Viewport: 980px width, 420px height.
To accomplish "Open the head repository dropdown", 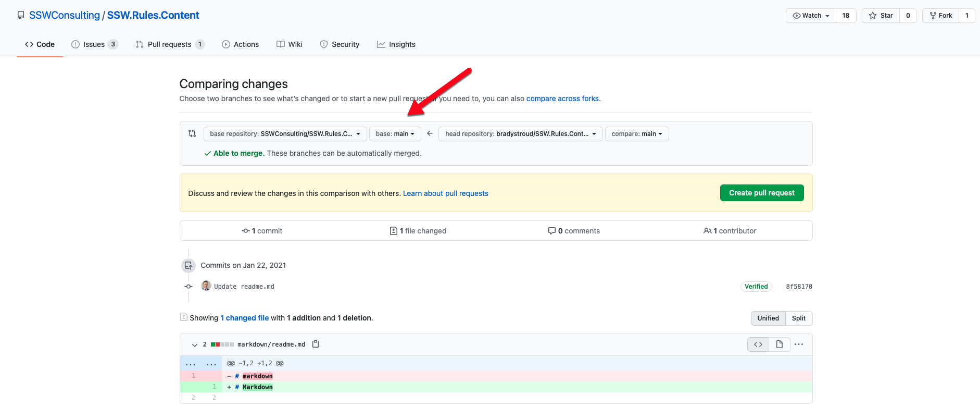I will pos(521,134).
